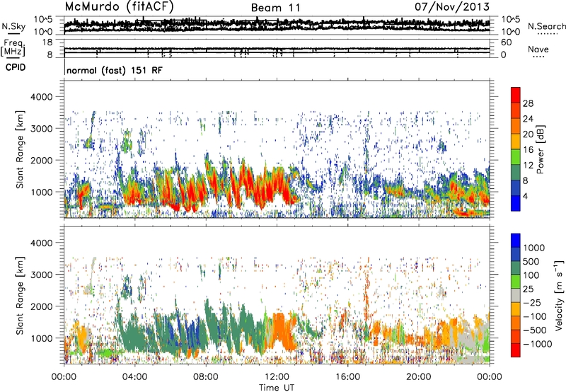This screenshot has width=566, height=392.
Task: Click the -500 label on velocity colorbar
Action: (x=535, y=330)
